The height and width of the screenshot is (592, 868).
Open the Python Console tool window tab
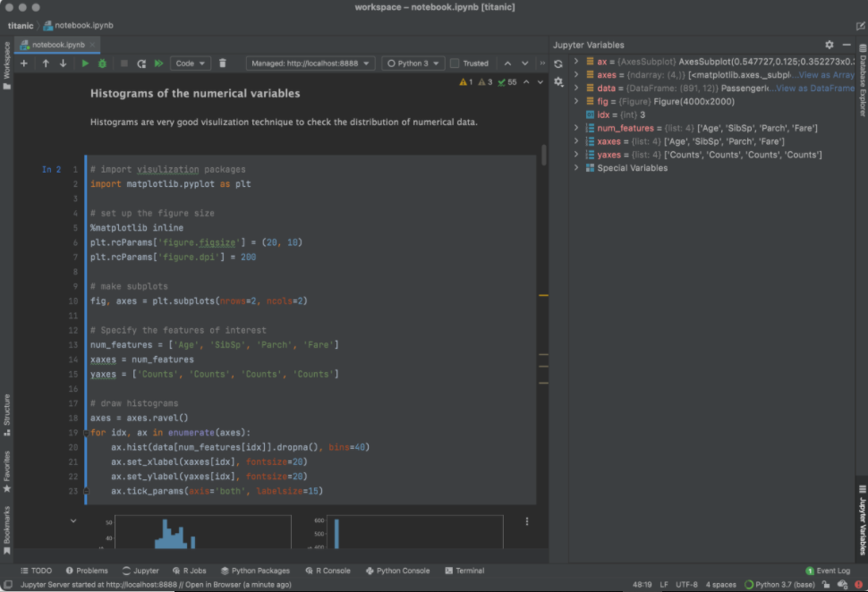point(397,571)
